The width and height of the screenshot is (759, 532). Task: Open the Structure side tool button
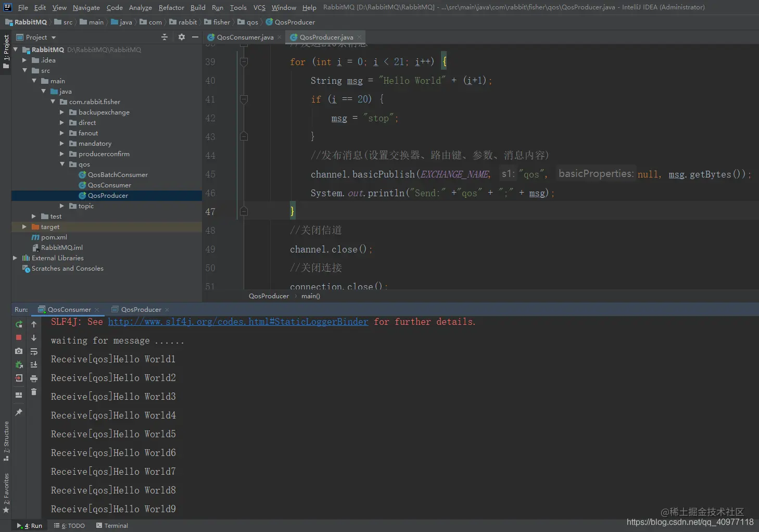click(6, 441)
